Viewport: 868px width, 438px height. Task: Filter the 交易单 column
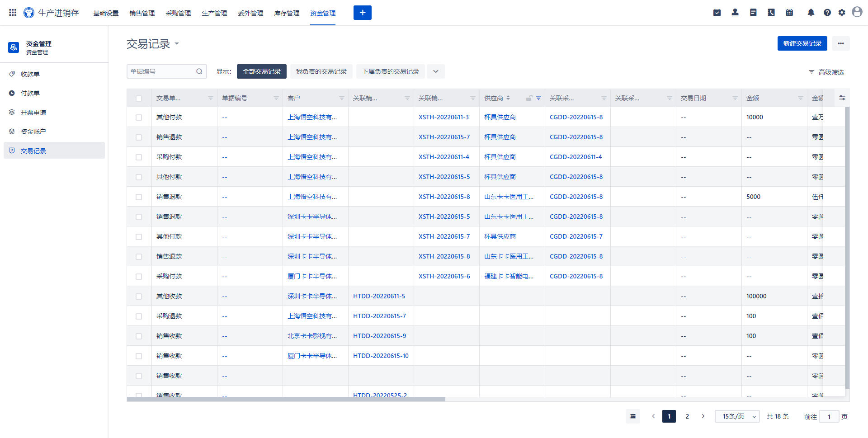click(211, 98)
